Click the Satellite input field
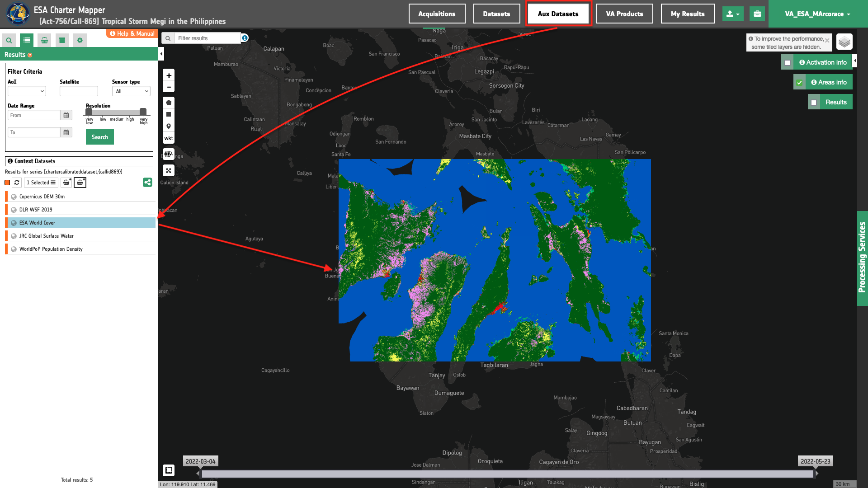Image resolution: width=868 pixels, height=488 pixels. [x=79, y=91]
